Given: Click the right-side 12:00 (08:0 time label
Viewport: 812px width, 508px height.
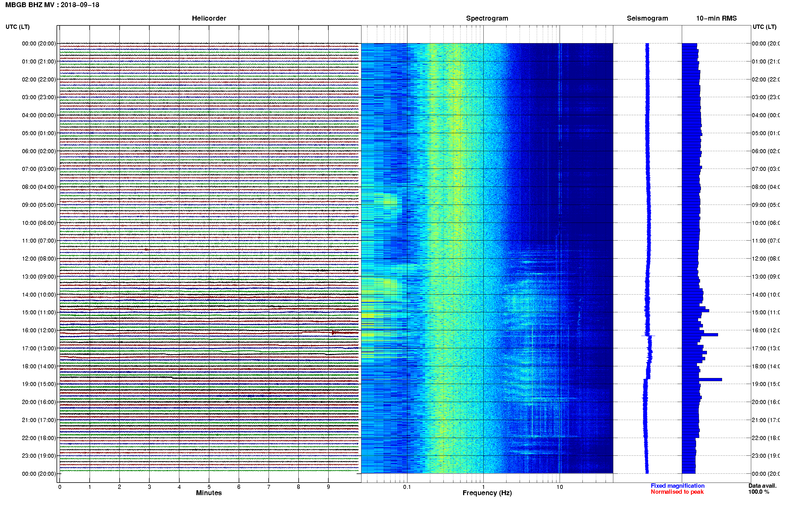Looking at the screenshot, I should pyautogui.click(x=765, y=259).
